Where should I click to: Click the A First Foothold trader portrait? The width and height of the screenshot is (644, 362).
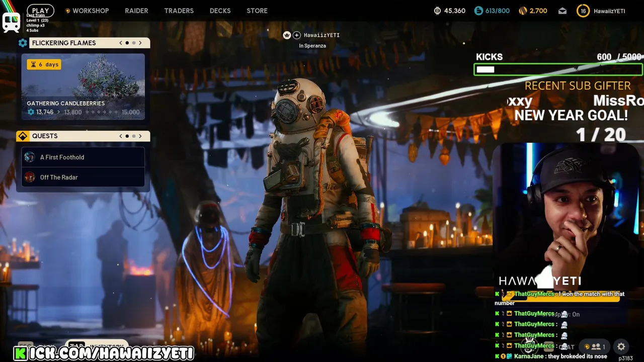30,157
